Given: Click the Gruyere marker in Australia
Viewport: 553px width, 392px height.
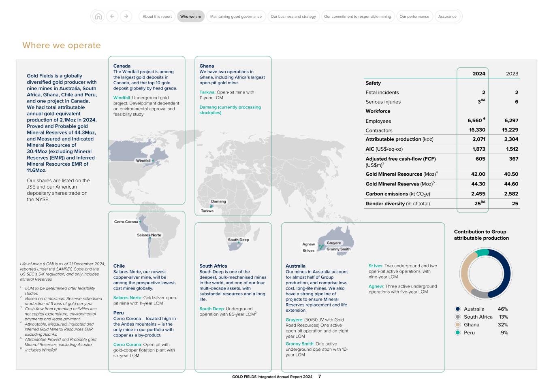Looking at the screenshot, I should [323, 245].
